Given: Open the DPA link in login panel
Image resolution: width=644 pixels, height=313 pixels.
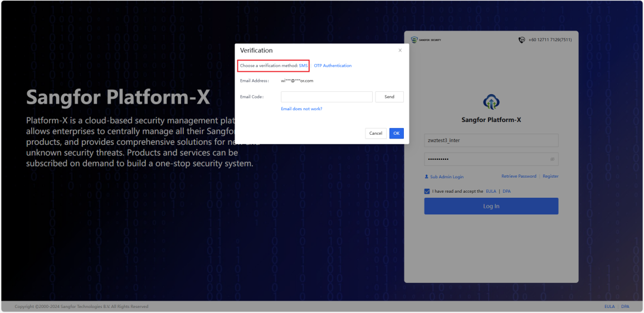Looking at the screenshot, I should pyautogui.click(x=506, y=192).
